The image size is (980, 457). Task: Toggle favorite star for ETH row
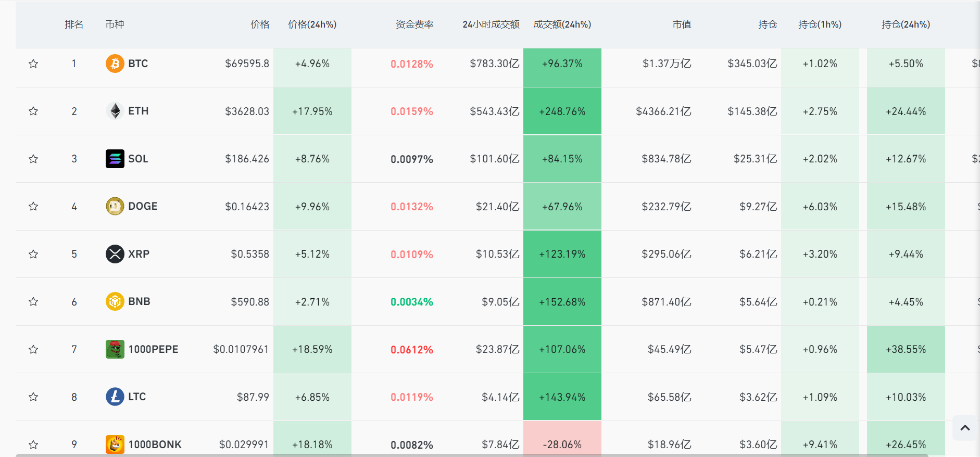click(33, 111)
